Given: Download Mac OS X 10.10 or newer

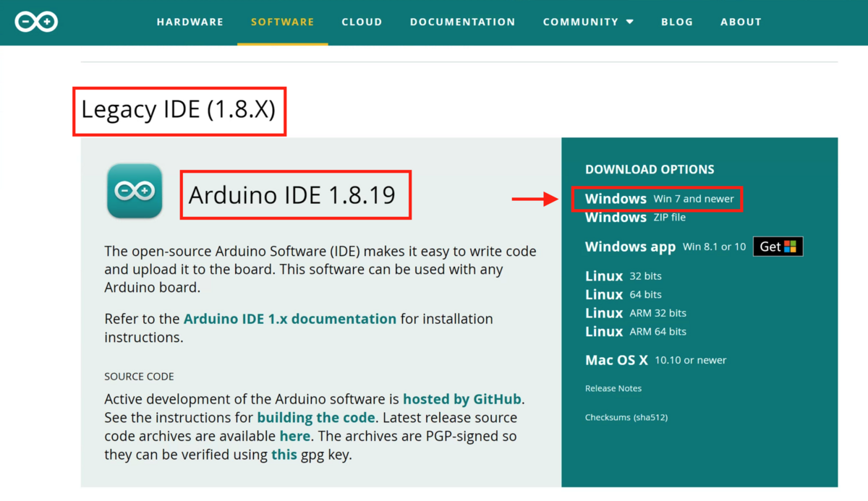Looking at the screenshot, I should click(655, 360).
